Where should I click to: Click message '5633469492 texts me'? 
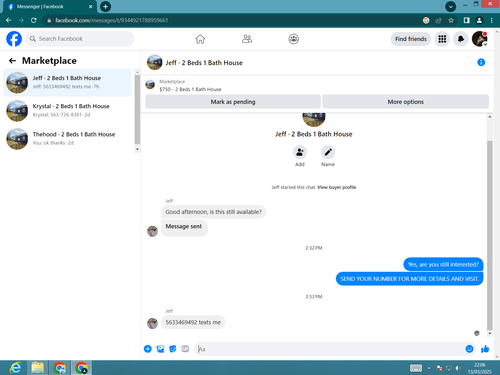point(193,322)
